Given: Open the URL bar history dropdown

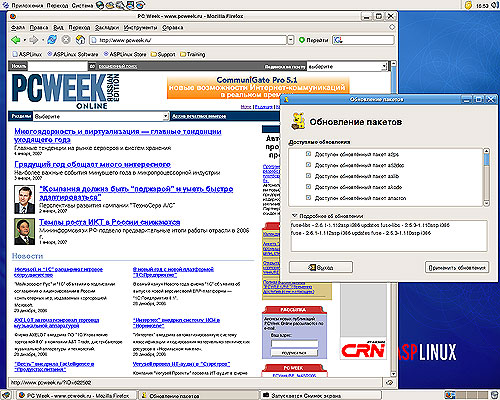Looking at the screenshot, I should click(291, 40).
